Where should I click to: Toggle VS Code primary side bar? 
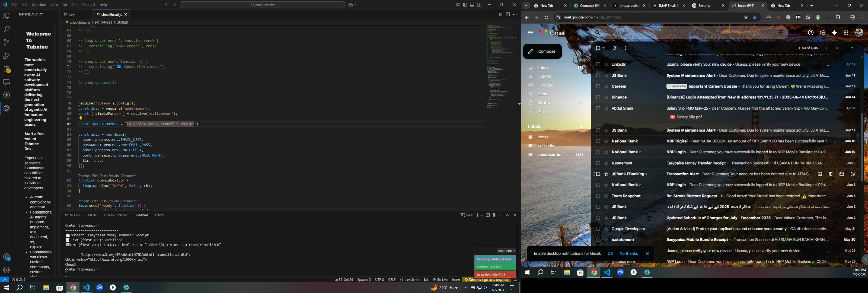tap(465, 5)
